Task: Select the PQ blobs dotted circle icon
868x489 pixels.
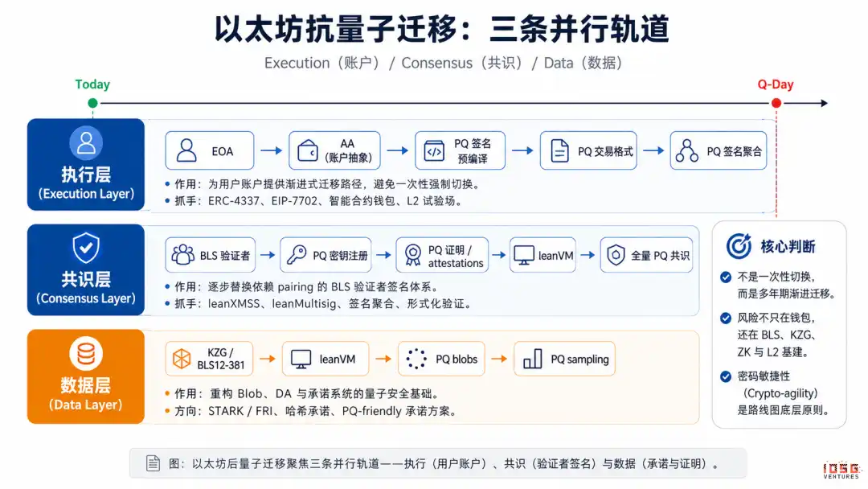Action: [416, 359]
